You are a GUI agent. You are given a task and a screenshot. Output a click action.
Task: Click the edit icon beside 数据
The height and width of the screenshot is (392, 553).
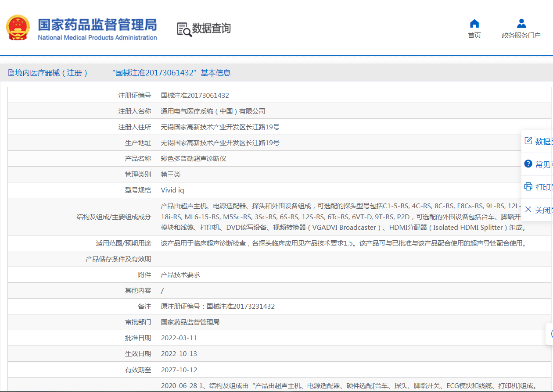(x=528, y=141)
